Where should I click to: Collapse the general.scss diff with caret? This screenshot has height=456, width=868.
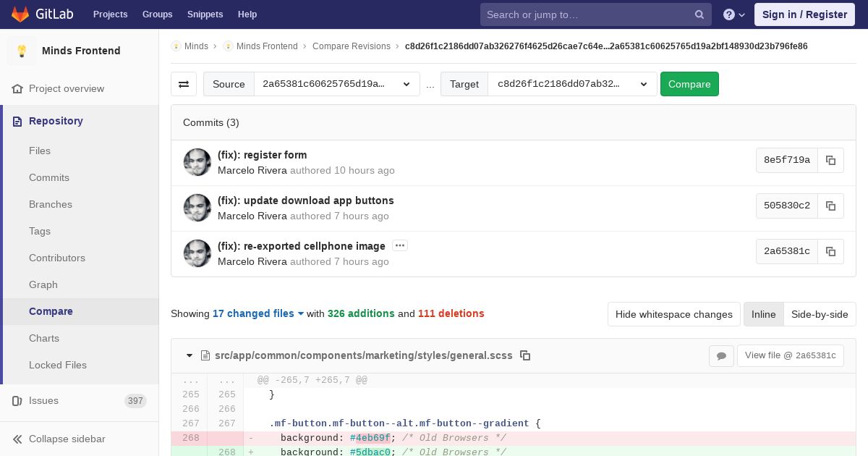point(190,355)
